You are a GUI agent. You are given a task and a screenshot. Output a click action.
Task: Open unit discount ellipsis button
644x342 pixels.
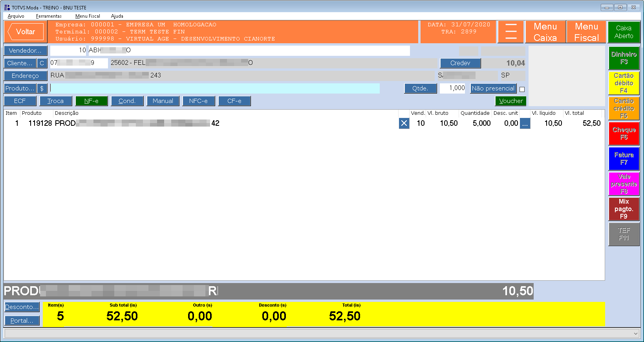[x=525, y=123]
